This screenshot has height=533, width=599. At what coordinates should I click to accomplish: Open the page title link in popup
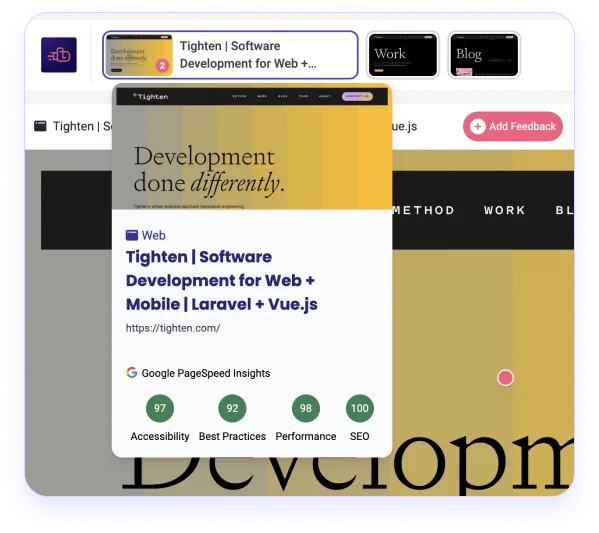(x=222, y=280)
